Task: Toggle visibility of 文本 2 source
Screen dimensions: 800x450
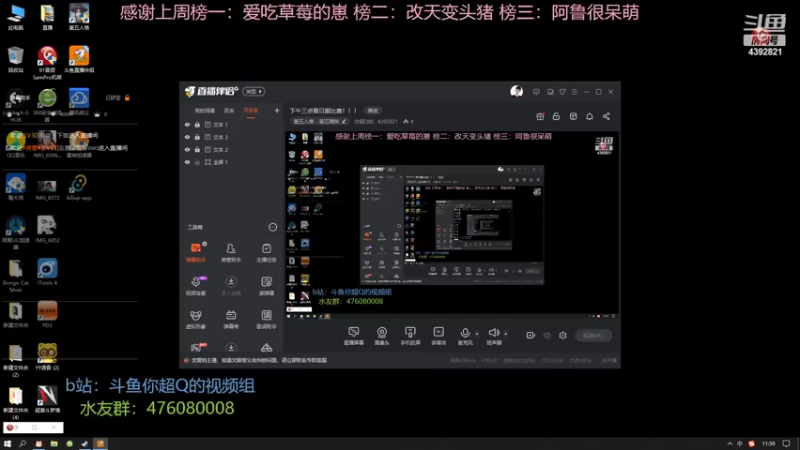Action: point(187,149)
